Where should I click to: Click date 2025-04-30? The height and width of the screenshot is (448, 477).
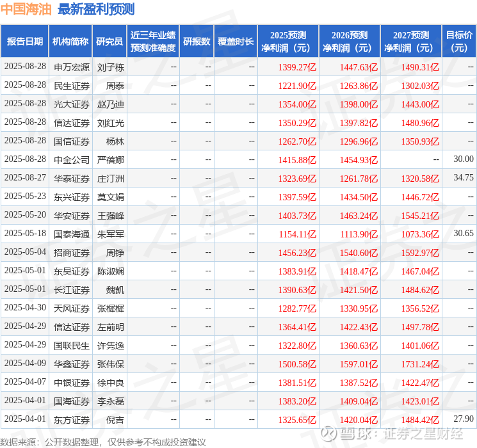coord(25,307)
